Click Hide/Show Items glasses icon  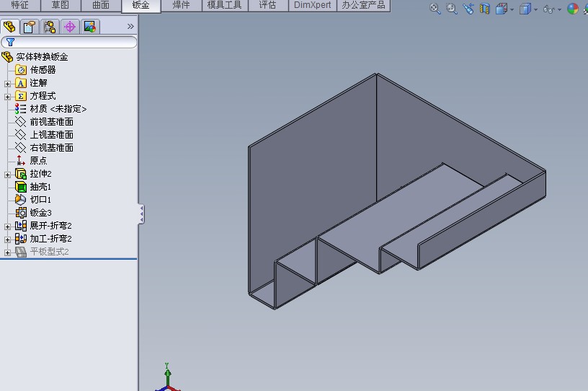pos(549,9)
